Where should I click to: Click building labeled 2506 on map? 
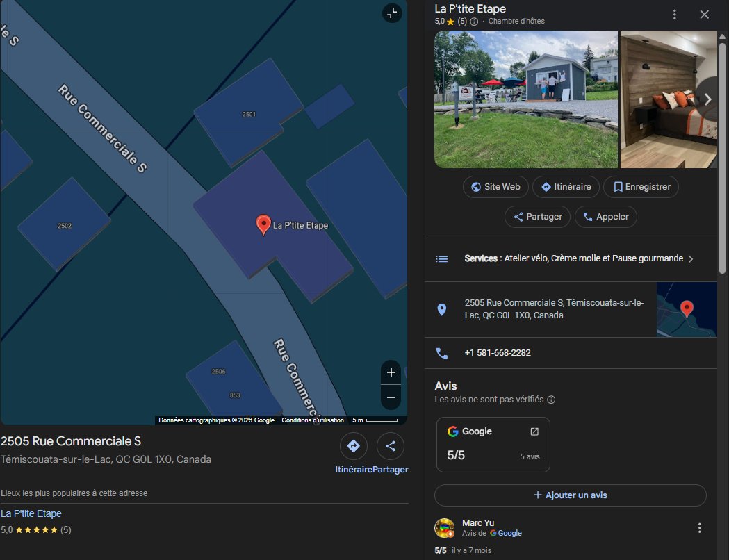click(218, 371)
